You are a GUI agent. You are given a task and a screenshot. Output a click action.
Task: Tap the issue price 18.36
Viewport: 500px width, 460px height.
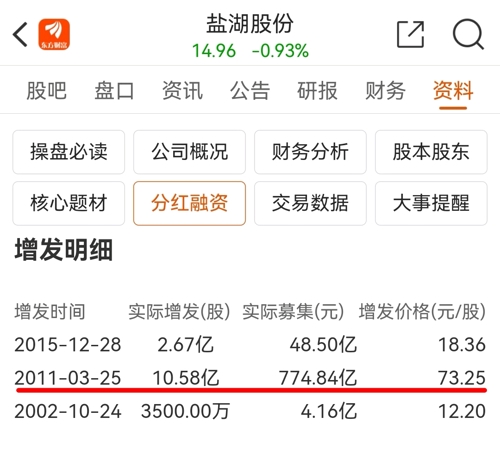click(x=462, y=345)
